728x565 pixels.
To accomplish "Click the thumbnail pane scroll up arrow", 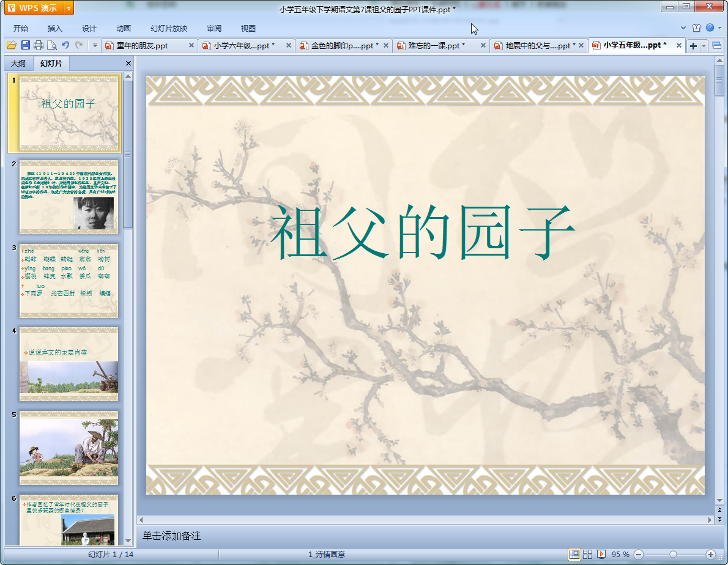I will click(x=128, y=76).
